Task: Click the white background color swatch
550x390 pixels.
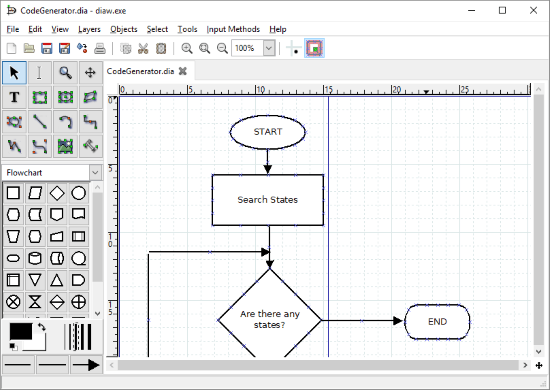Action: coord(39,345)
